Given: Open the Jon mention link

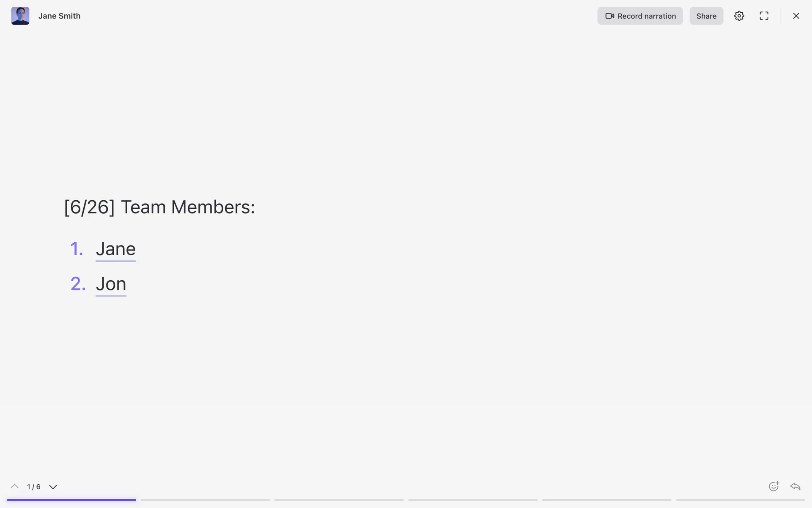Looking at the screenshot, I should (111, 284).
